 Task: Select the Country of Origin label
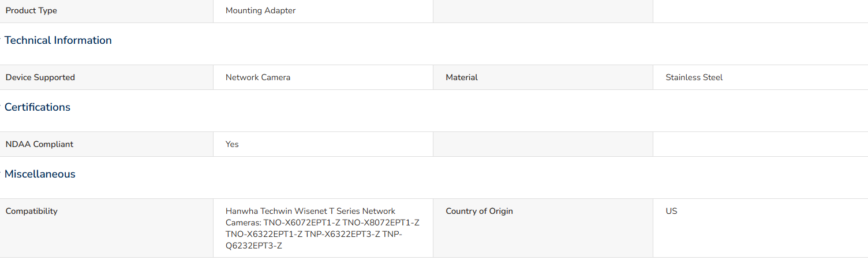point(479,211)
